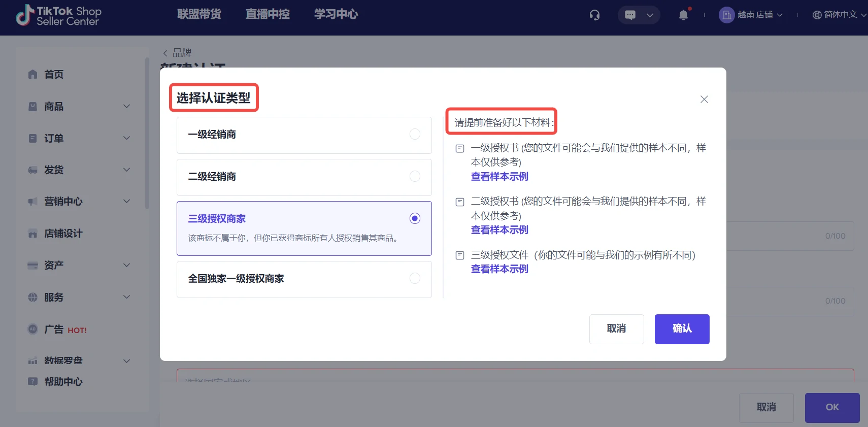Viewport: 868px width, 427px height.
Task: Click the 帮助中心 help center icon
Action: coord(33,381)
